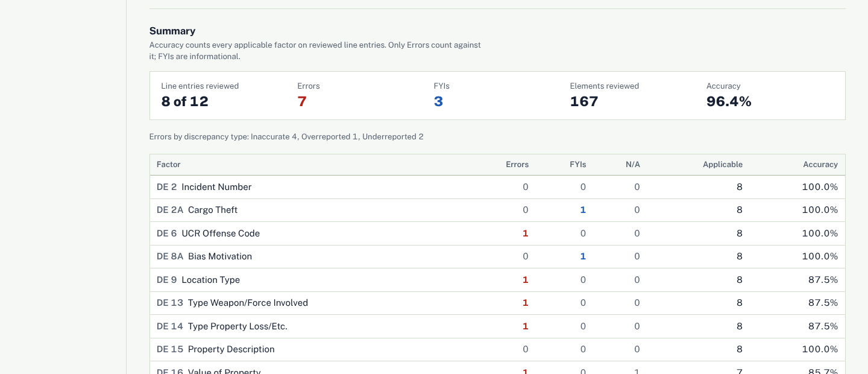Click the Factor column header

pos(169,164)
